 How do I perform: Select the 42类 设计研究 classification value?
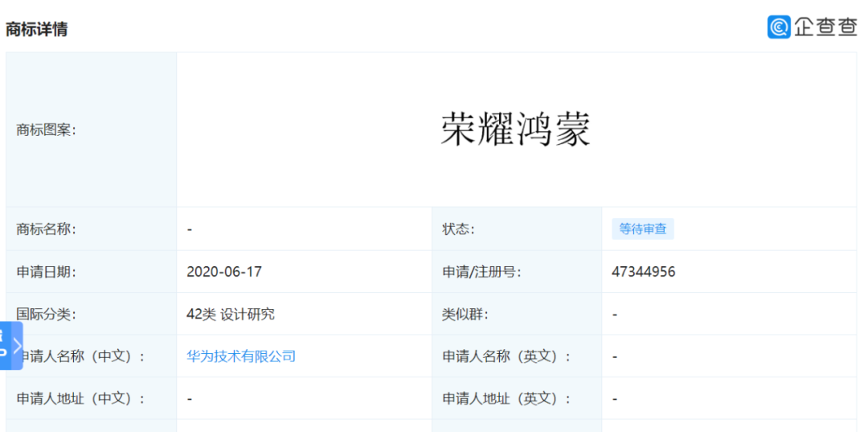click(231, 314)
